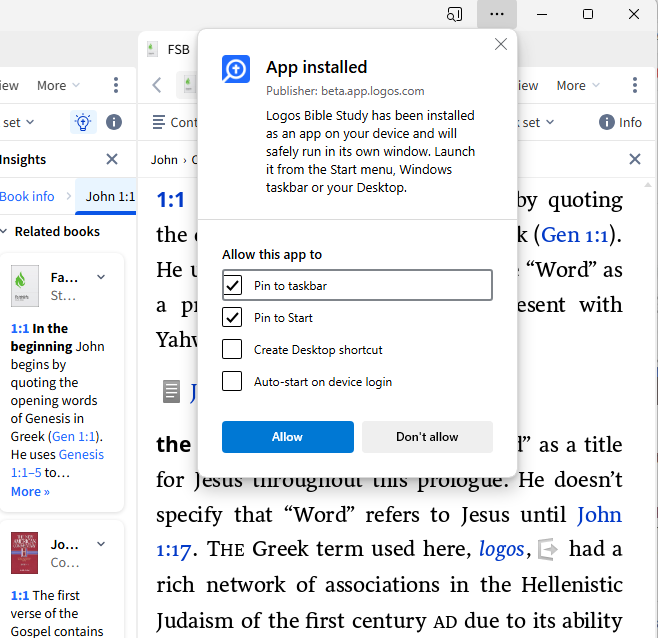Open the left panel set dropdown

click(18, 123)
